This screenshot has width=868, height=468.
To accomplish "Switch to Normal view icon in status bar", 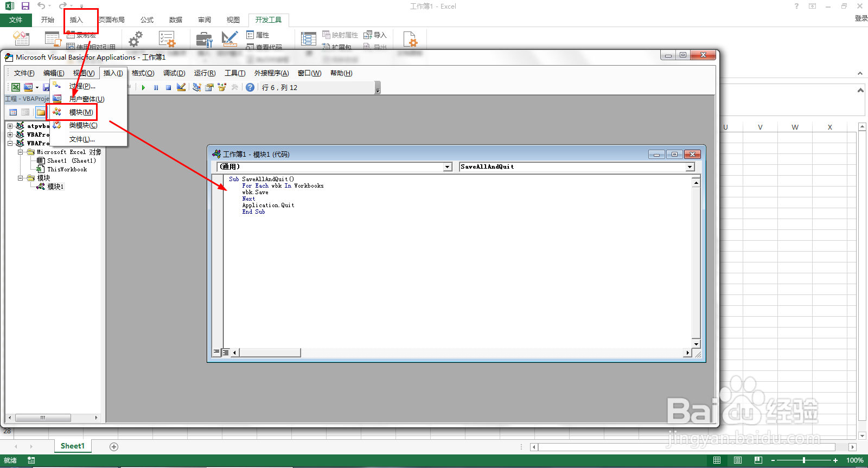I will [x=717, y=460].
